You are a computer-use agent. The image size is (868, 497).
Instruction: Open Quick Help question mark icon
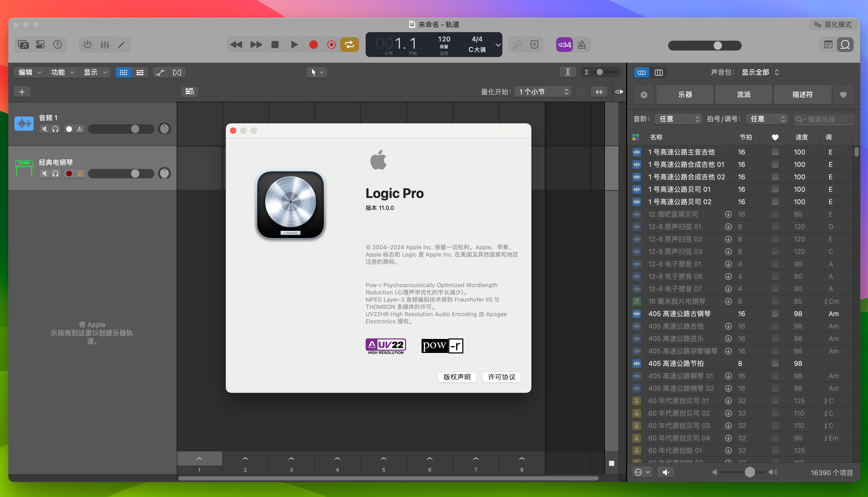57,45
